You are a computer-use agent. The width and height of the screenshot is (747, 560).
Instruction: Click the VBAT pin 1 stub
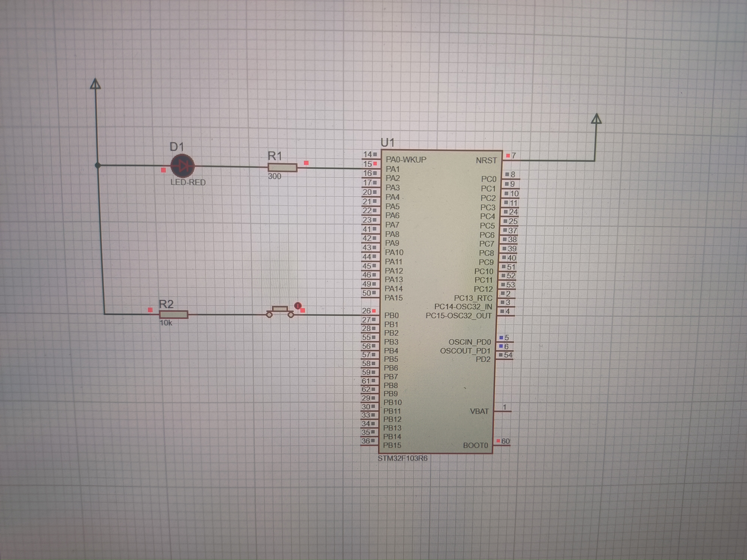[503, 411]
